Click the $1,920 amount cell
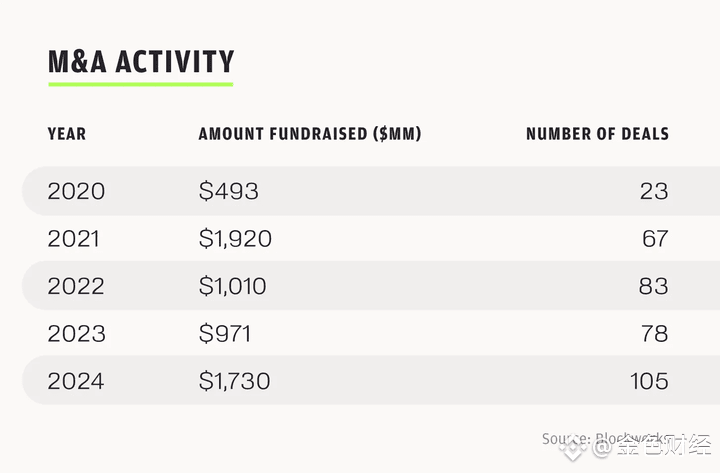Image resolution: width=720 pixels, height=473 pixels. pyautogui.click(x=235, y=239)
